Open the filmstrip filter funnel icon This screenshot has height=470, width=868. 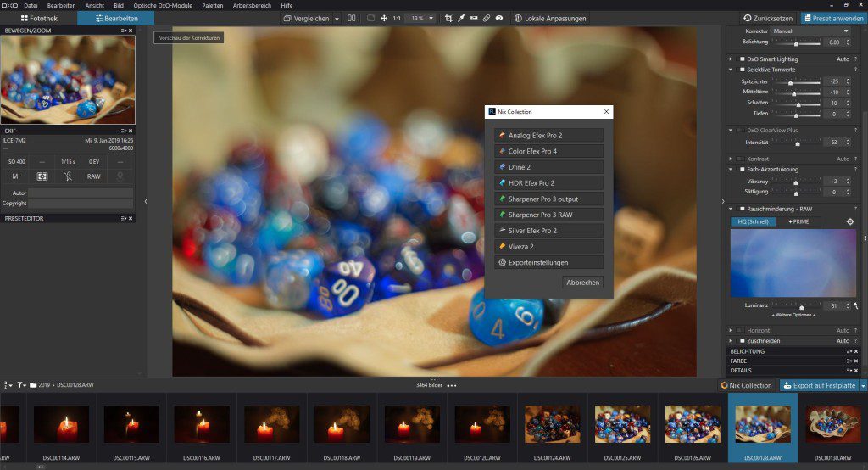point(21,384)
